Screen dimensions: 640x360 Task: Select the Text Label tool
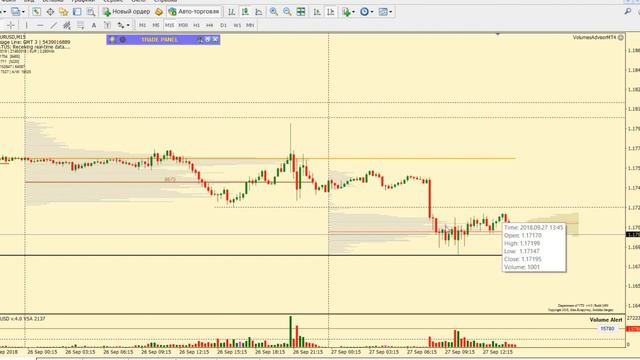pyautogui.click(x=107, y=25)
